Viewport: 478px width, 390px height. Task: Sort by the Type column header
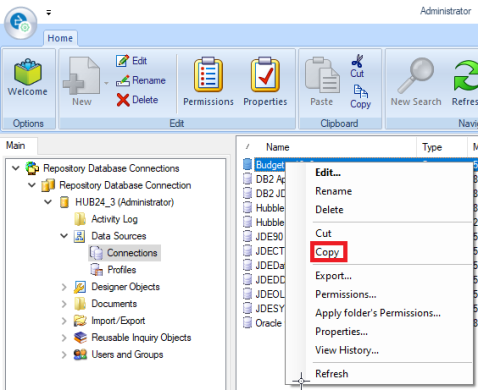pyautogui.click(x=432, y=147)
